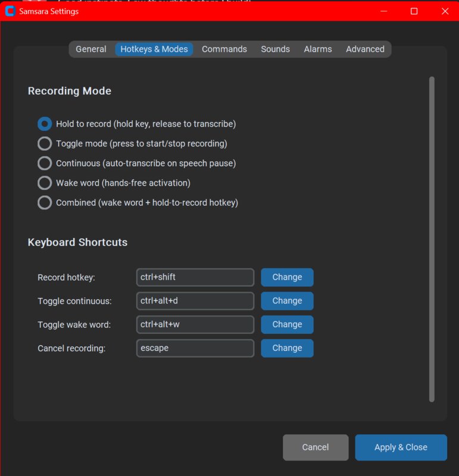Click the Cancel button
The image size is (459, 476).
coord(316,447)
